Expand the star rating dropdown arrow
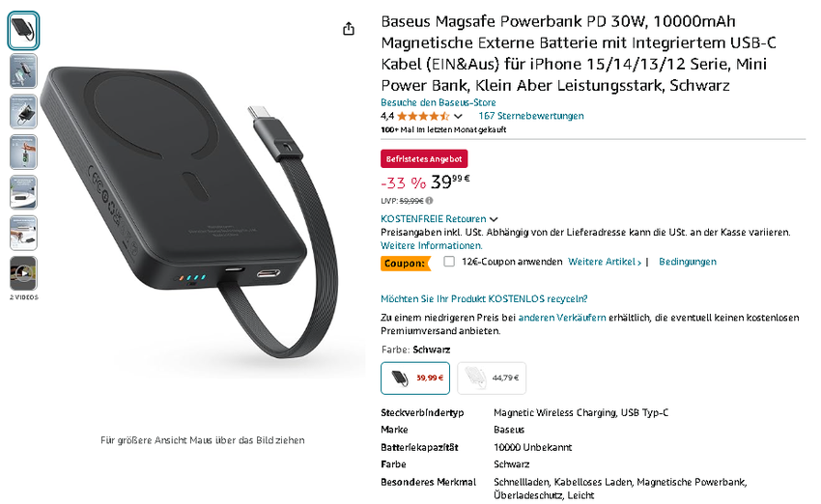Screen dimensions: 821x504 pos(458,116)
